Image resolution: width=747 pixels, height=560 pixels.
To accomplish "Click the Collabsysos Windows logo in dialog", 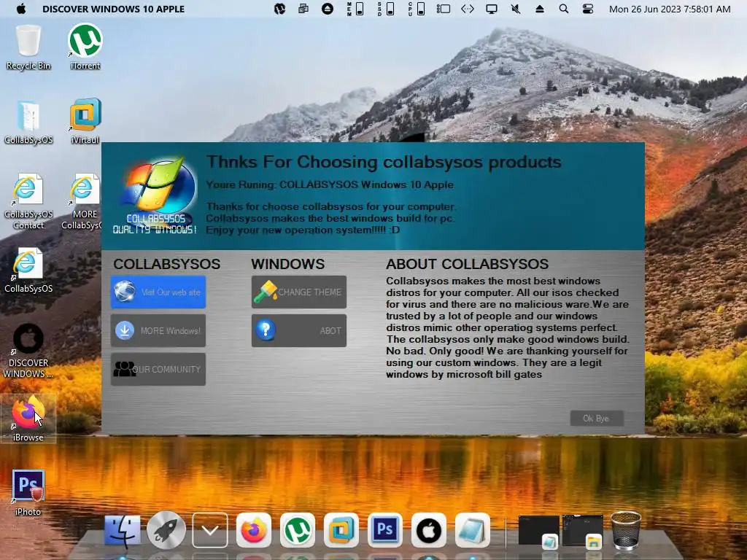I will click(156, 195).
